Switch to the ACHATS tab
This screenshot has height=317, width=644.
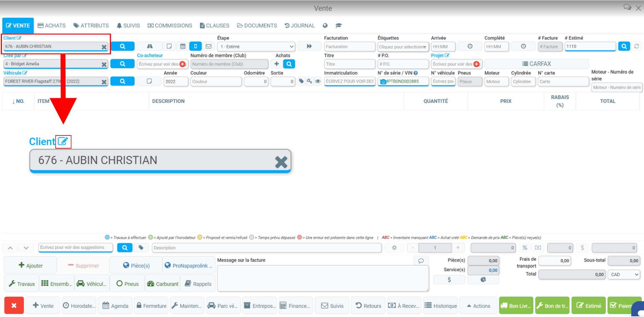52,25
